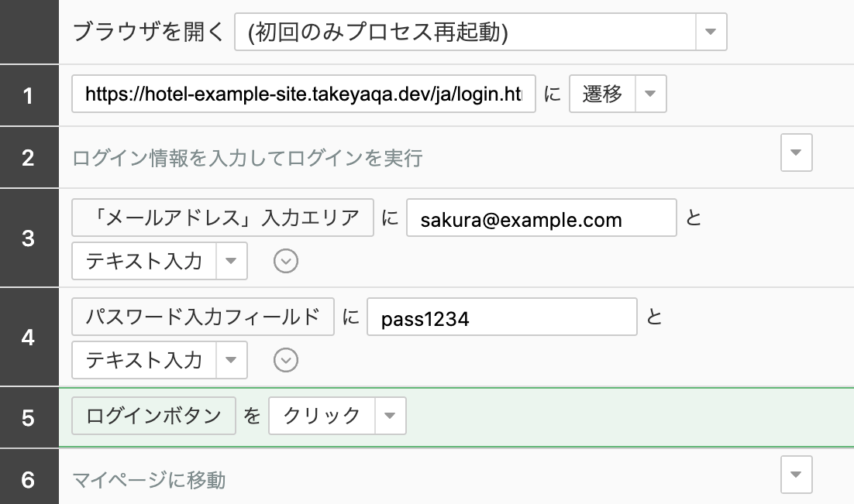The height and width of the screenshot is (504, 854).
Task: Open the クリック action dropdown in step 5
Action: point(390,416)
